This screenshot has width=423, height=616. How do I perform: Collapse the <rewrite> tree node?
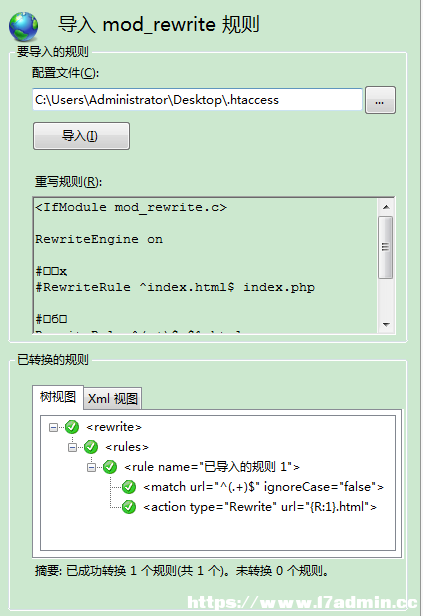(x=53, y=427)
